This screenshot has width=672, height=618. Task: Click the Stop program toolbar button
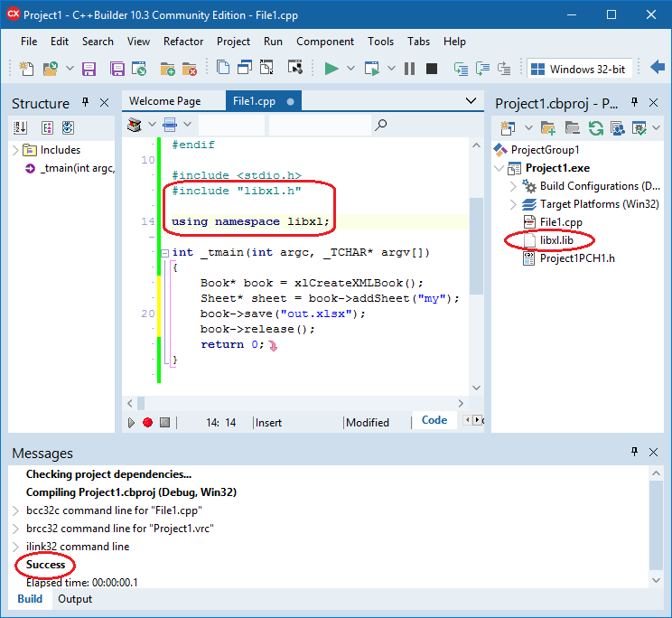(432, 69)
